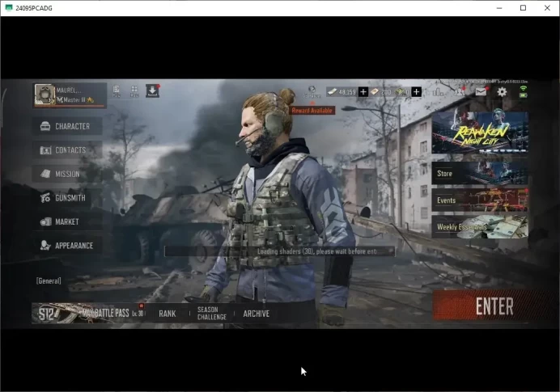Open the Events banner
The height and width of the screenshot is (392, 560).
tap(480, 200)
